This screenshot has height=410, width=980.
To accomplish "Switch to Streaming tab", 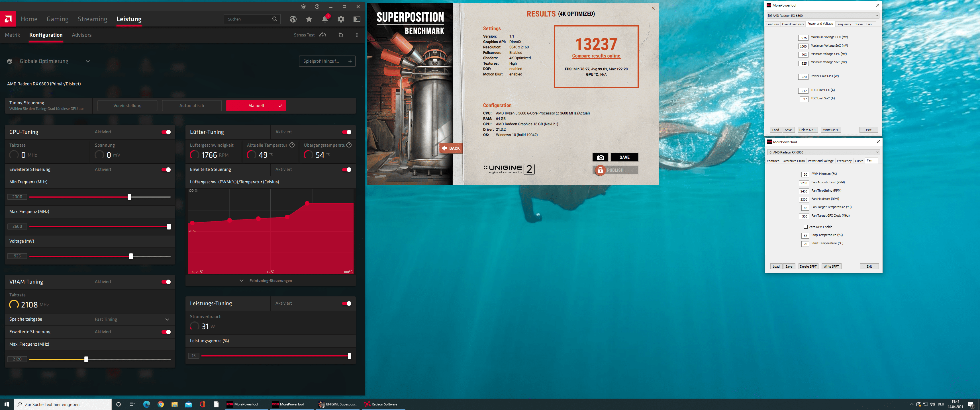I will (93, 19).
